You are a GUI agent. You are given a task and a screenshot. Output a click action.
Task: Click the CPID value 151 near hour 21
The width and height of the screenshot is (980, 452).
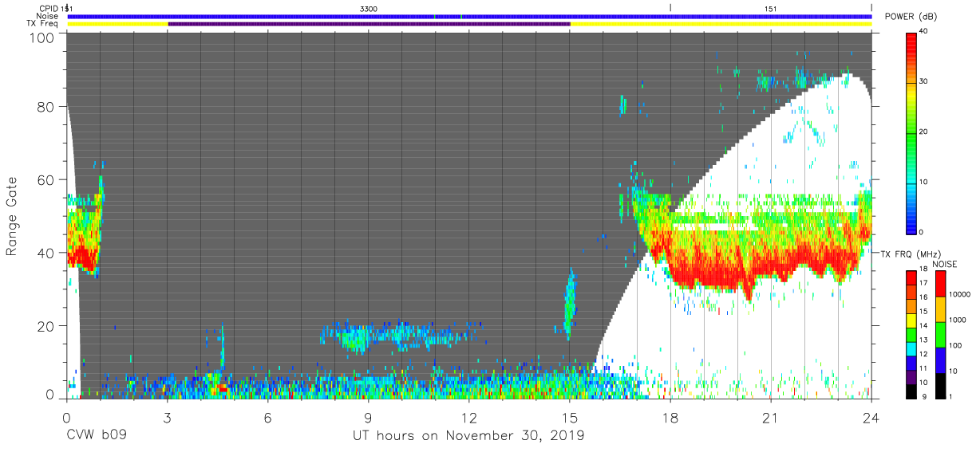click(771, 8)
